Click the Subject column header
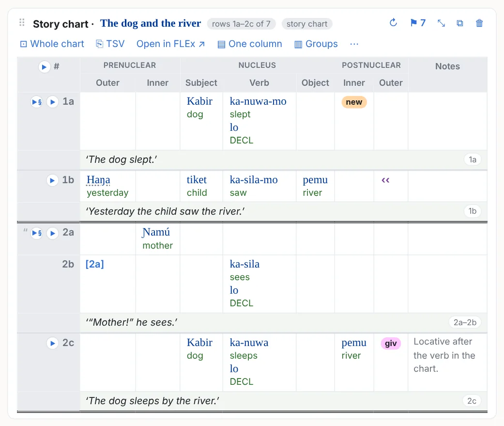 coord(201,83)
